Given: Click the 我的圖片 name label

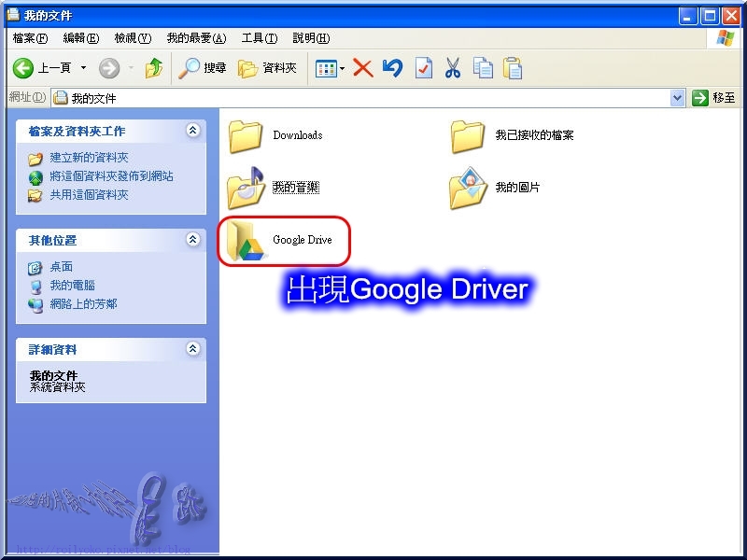Looking at the screenshot, I should 517,188.
